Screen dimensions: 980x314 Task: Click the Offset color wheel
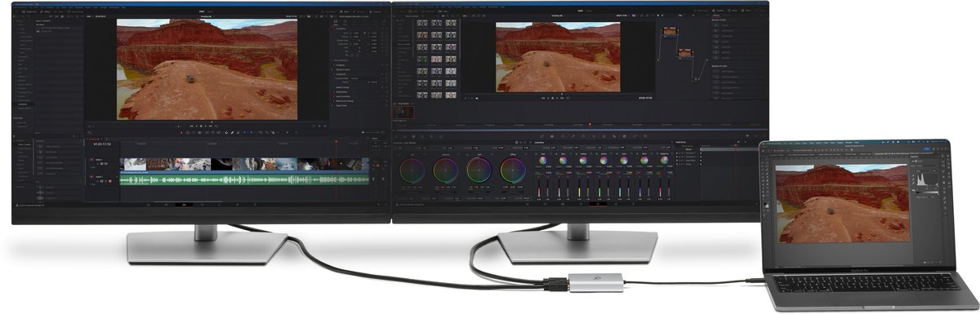pos(512,170)
